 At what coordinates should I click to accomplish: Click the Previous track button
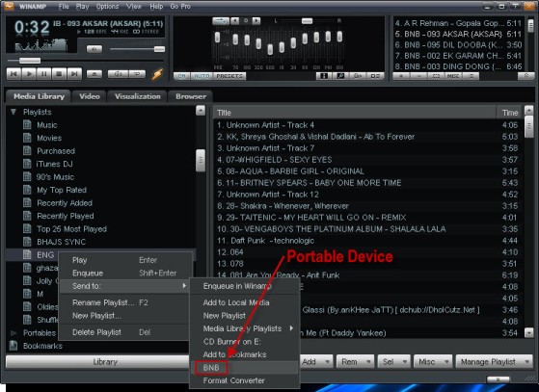(13, 74)
